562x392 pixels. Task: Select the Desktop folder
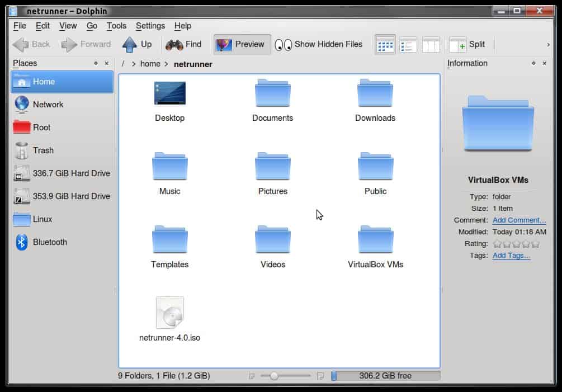(169, 101)
